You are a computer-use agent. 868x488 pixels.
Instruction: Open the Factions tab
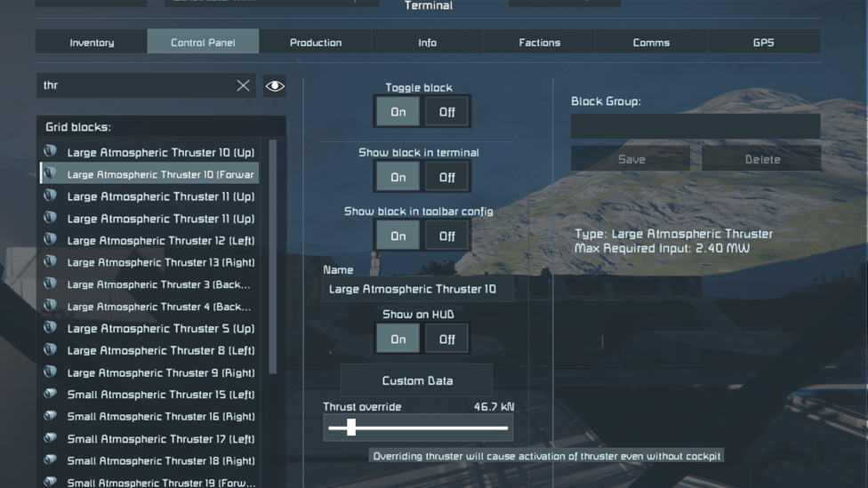click(x=540, y=42)
